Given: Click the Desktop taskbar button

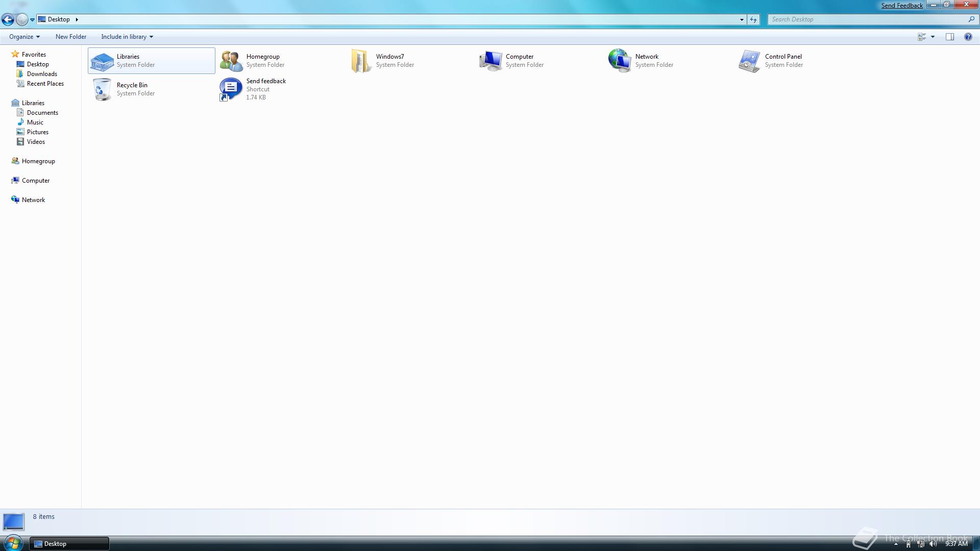Looking at the screenshot, I should [69, 544].
